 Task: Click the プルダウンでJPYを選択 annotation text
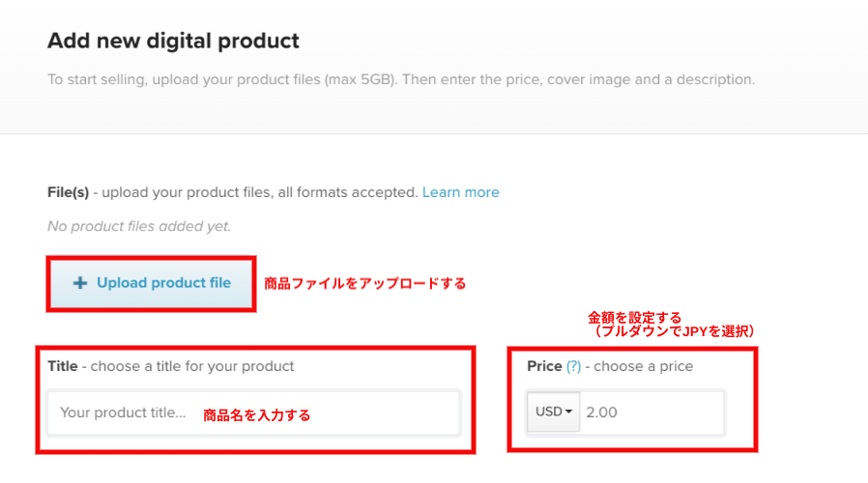click(x=675, y=331)
